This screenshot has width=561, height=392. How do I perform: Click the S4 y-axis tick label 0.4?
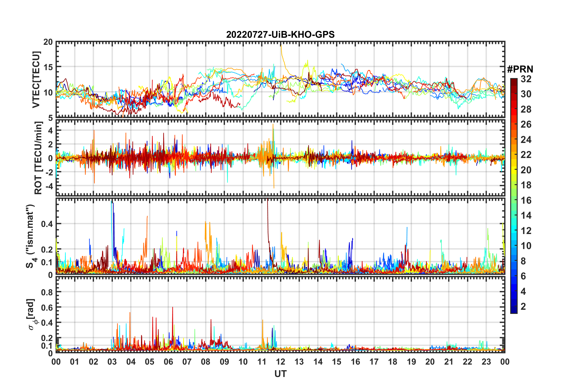pos(47,224)
